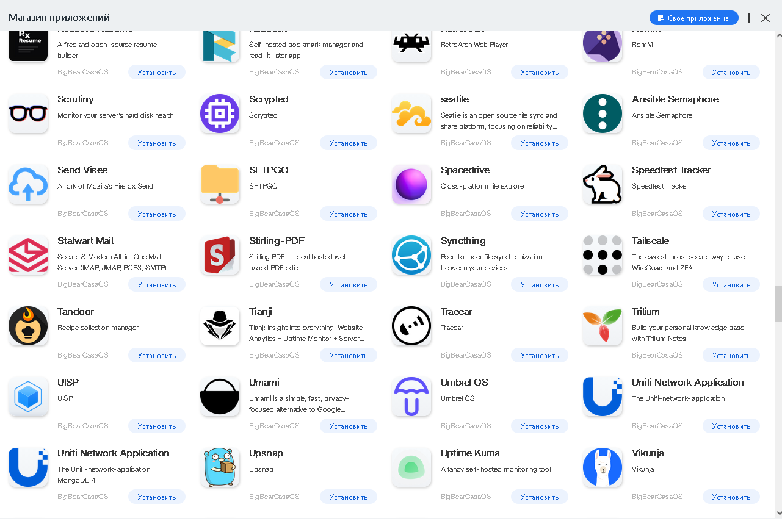The height and width of the screenshot is (532, 782).
Task: Open the Vikunja llama icon
Action: 603,467
